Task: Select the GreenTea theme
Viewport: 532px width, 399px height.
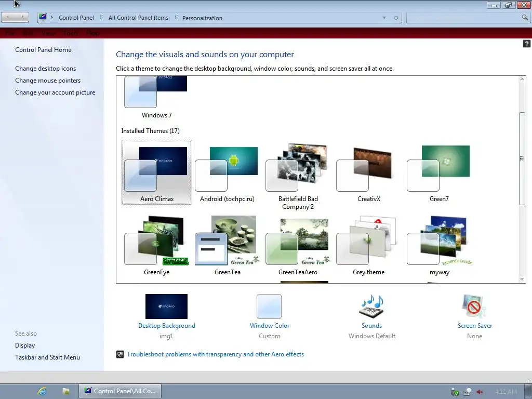Action: pyautogui.click(x=228, y=246)
